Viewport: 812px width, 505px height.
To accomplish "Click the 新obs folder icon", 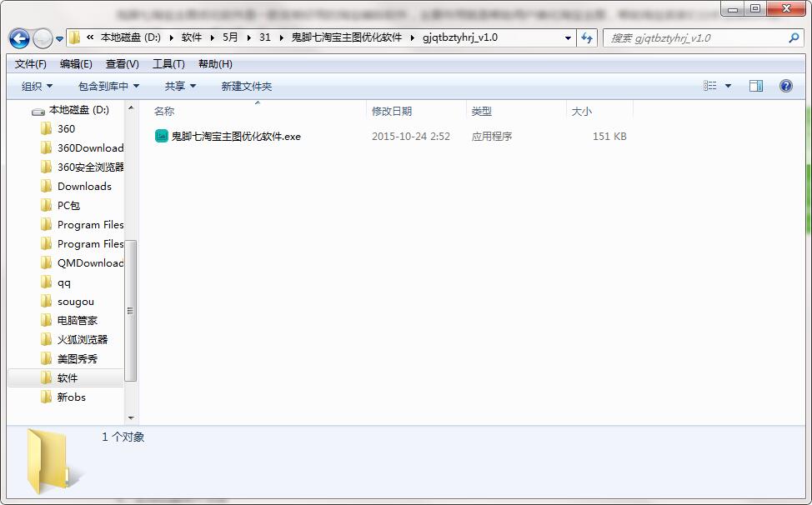I will (46, 397).
